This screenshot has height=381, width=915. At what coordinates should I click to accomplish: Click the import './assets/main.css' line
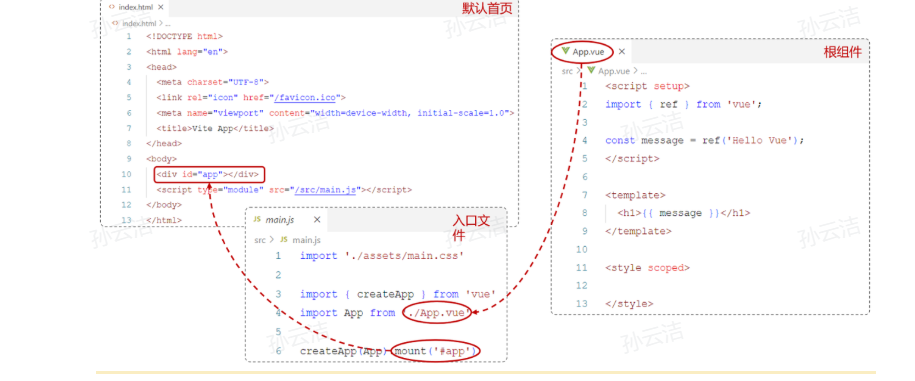click(382, 256)
